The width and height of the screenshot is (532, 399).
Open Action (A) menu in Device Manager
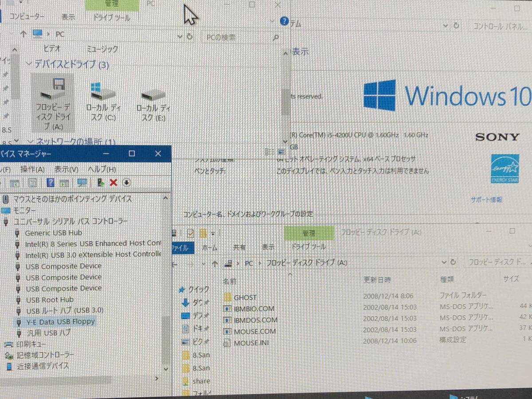tap(32, 169)
